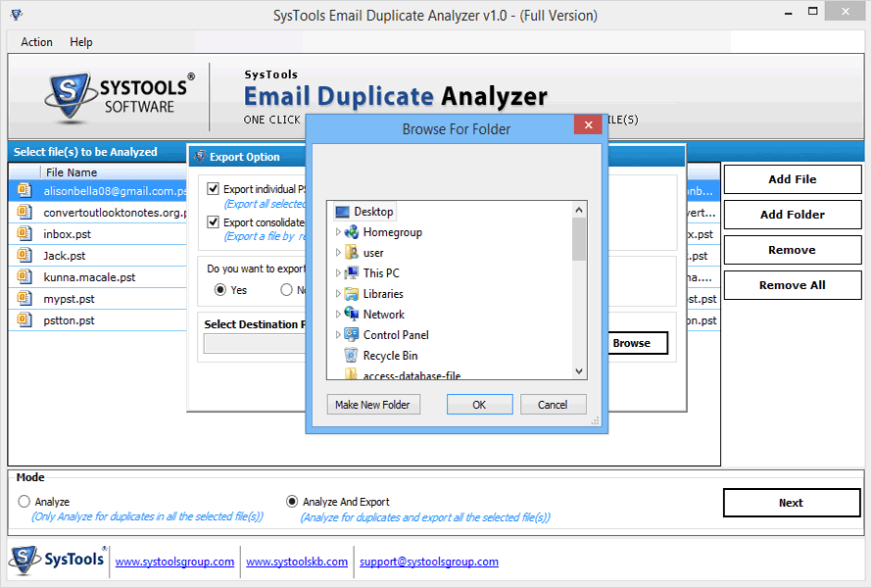872x588 pixels.
Task: Click the PST file icon beside inbox.pst
Action: tap(24, 233)
